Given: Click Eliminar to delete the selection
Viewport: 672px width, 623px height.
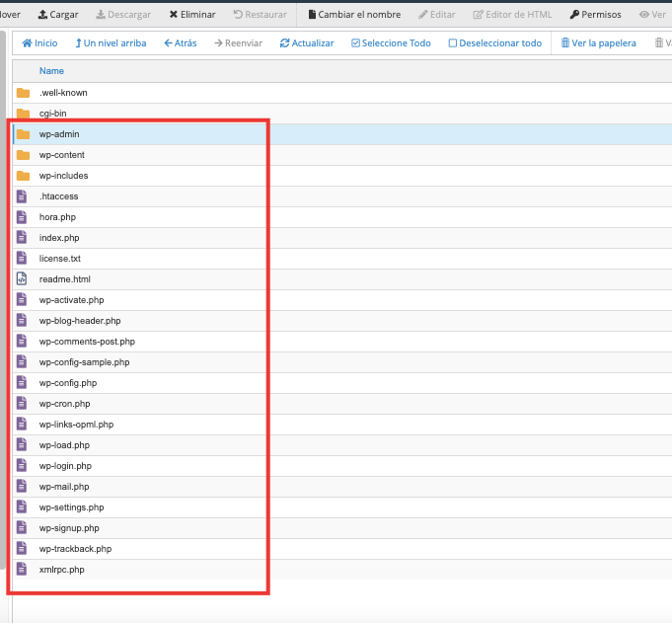Looking at the screenshot, I should click(x=192, y=15).
